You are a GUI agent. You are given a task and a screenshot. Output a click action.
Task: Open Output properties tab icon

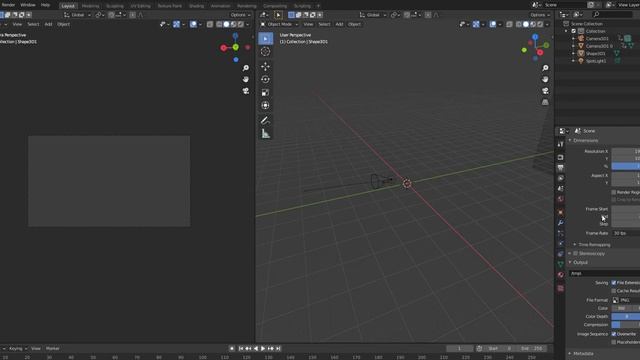(x=560, y=168)
